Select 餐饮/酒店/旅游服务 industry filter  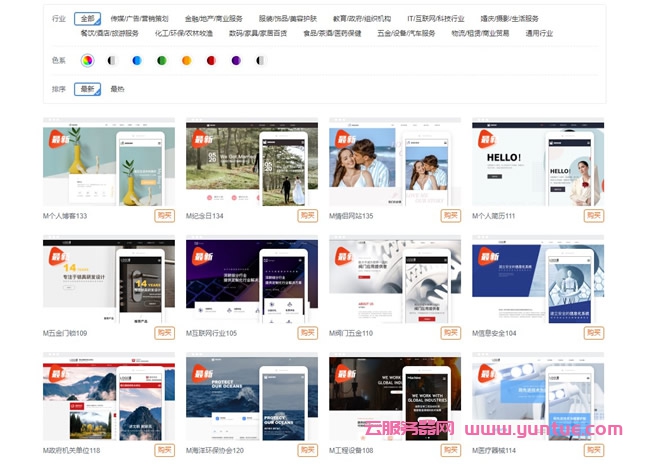[110, 33]
